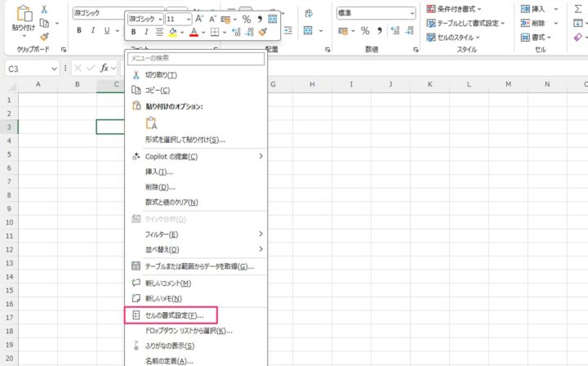
Task: Click the scissors cut icon in the ribbon
Action: click(x=44, y=8)
